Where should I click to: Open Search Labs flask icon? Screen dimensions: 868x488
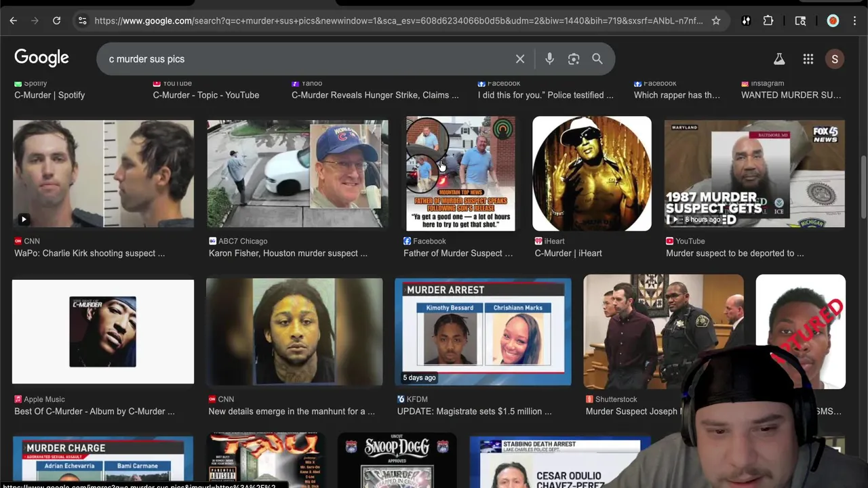[779, 59]
